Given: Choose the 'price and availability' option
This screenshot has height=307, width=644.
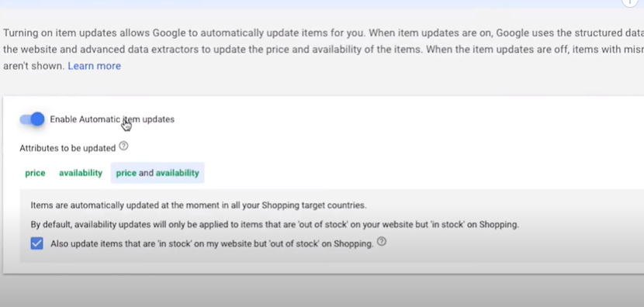Looking at the screenshot, I should 158,173.
